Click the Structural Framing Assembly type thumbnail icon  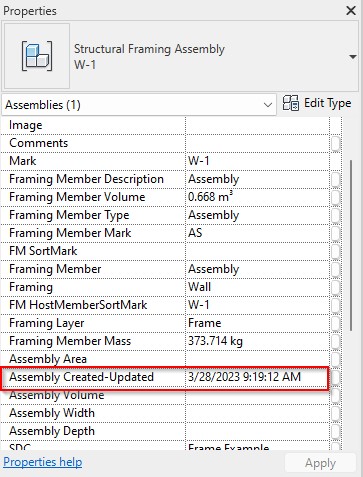pos(37,56)
